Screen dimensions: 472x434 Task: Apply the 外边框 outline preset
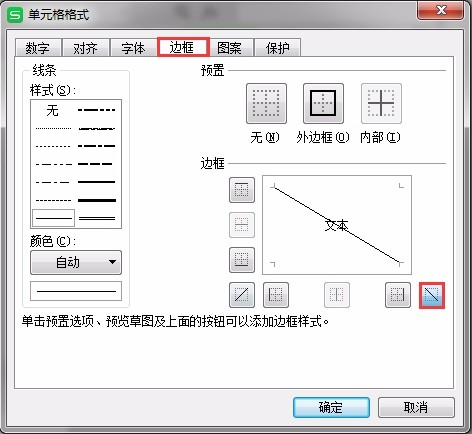[x=323, y=104]
